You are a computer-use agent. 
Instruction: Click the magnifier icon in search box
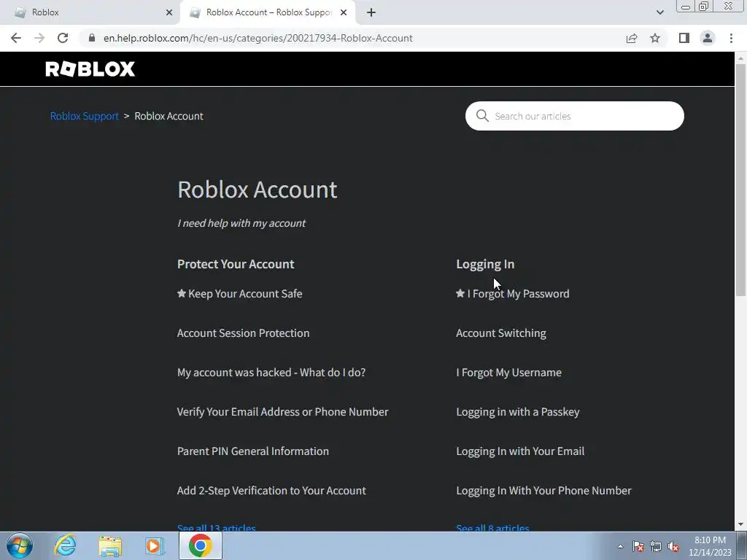point(482,116)
